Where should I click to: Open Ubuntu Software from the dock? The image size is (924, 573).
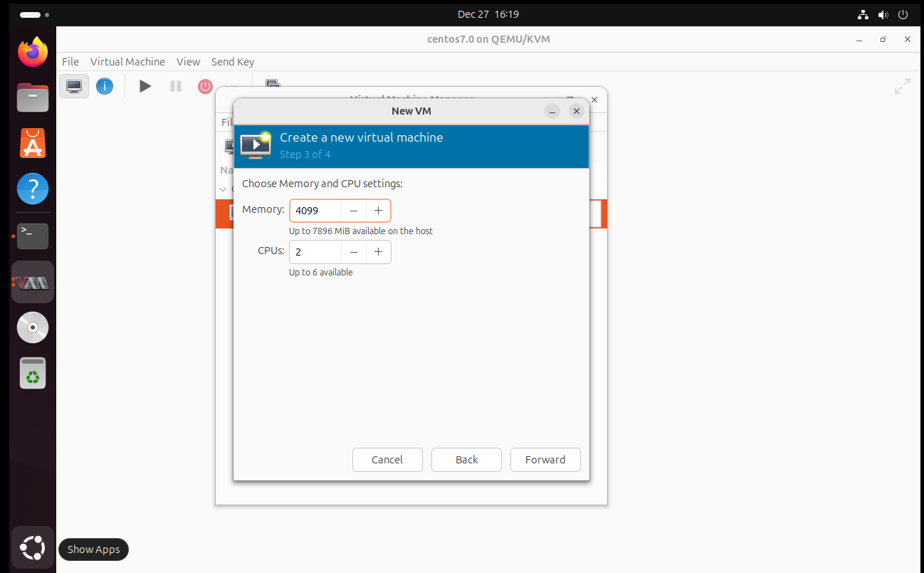tap(33, 144)
